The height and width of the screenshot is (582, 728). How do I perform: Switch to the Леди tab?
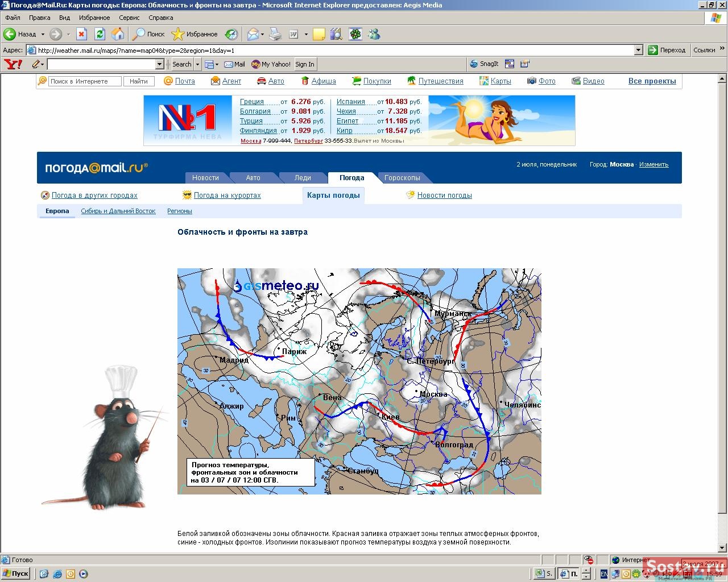tap(303, 178)
